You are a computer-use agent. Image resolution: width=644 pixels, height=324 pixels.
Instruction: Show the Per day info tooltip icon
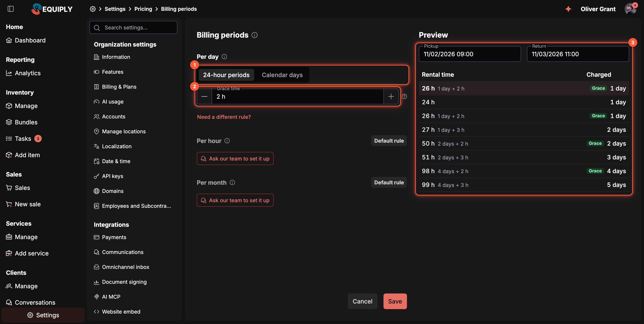224,57
